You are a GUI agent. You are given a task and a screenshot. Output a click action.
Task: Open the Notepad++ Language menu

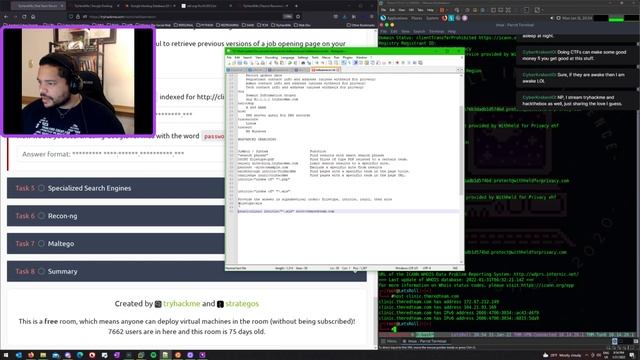[x=287, y=58]
